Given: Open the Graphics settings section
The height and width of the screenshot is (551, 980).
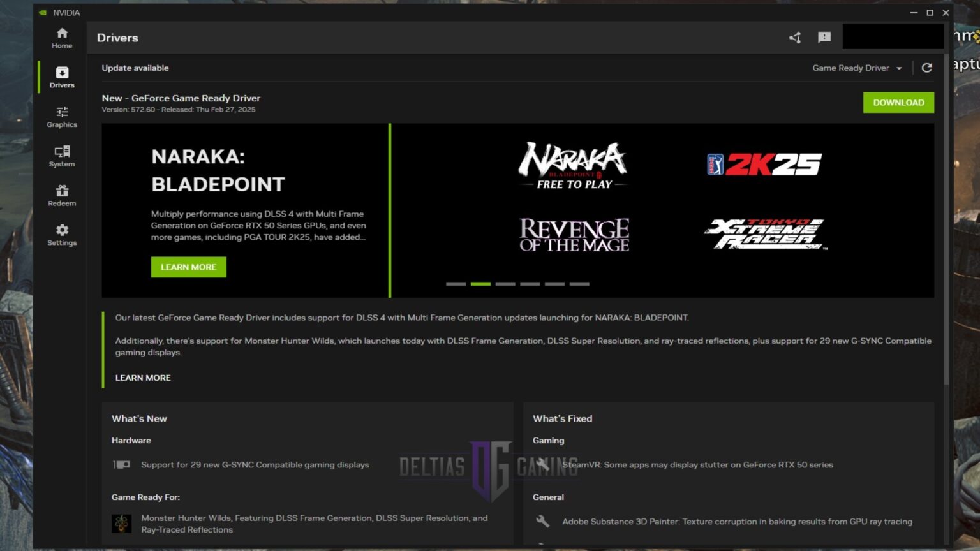Looking at the screenshot, I should pos(62,117).
